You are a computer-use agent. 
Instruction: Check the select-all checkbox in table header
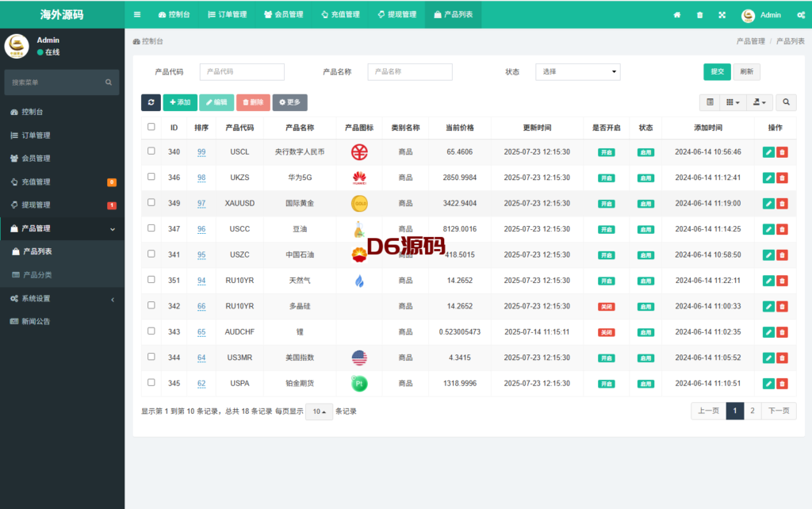(x=151, y=127)
